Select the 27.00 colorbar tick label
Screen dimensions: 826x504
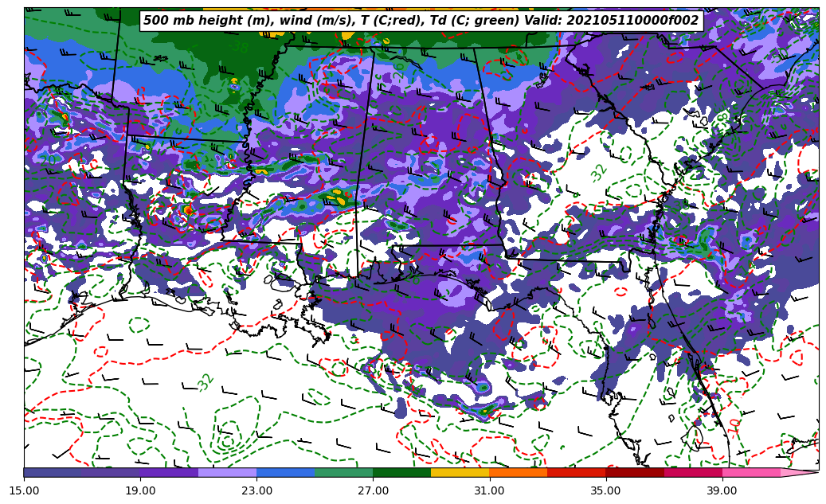tap(373, 490)
